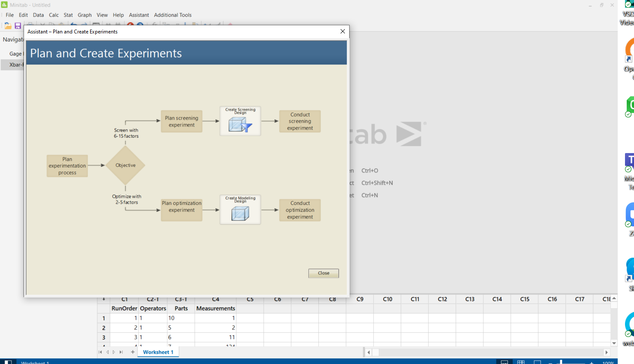
Task: Toggle the split layout view in status bar
Action: tap(504, 362)
